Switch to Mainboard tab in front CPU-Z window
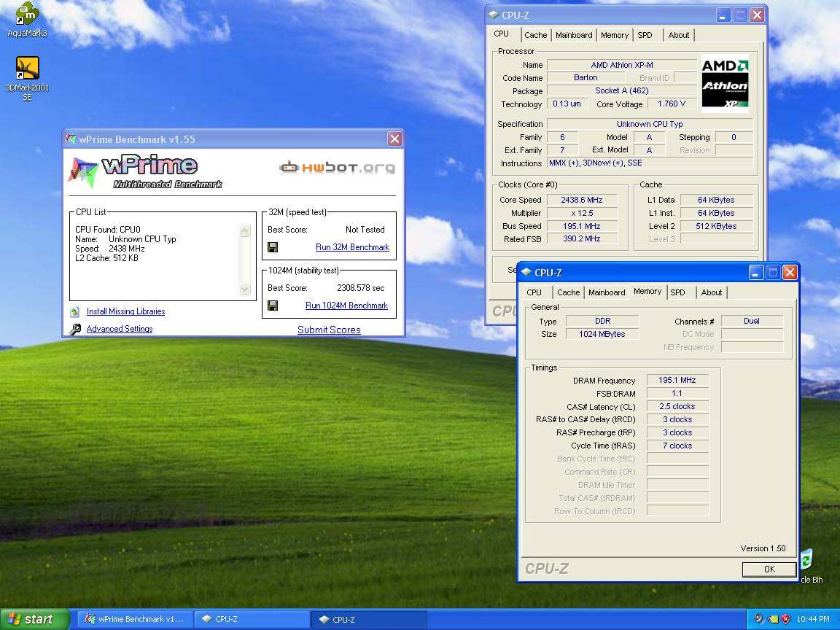The height and width of the screenshot is (630, 840). point(607,292)
